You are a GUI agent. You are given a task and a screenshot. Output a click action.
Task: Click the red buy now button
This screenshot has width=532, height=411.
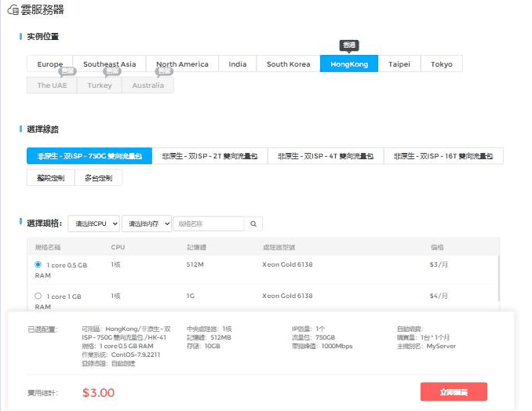pos(454,392)
